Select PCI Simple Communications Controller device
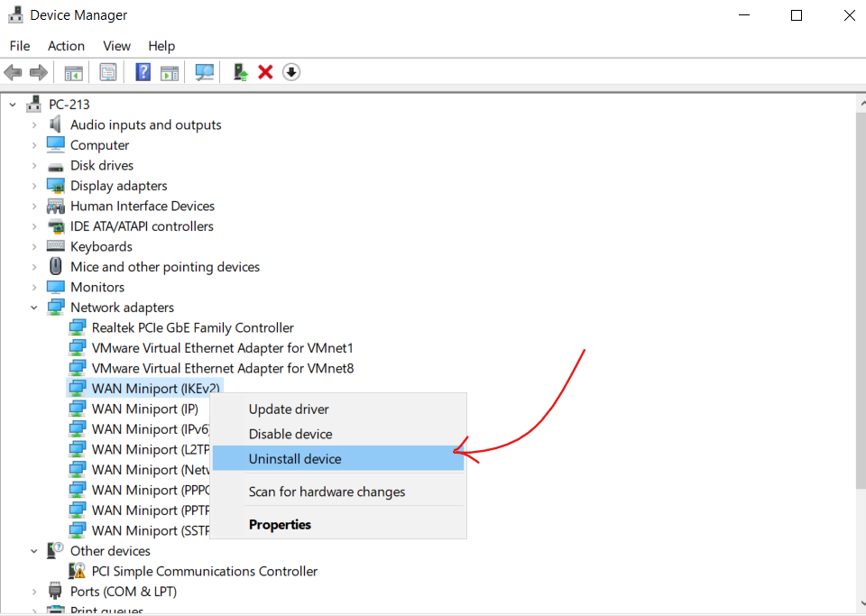 [x=204, y=572]
